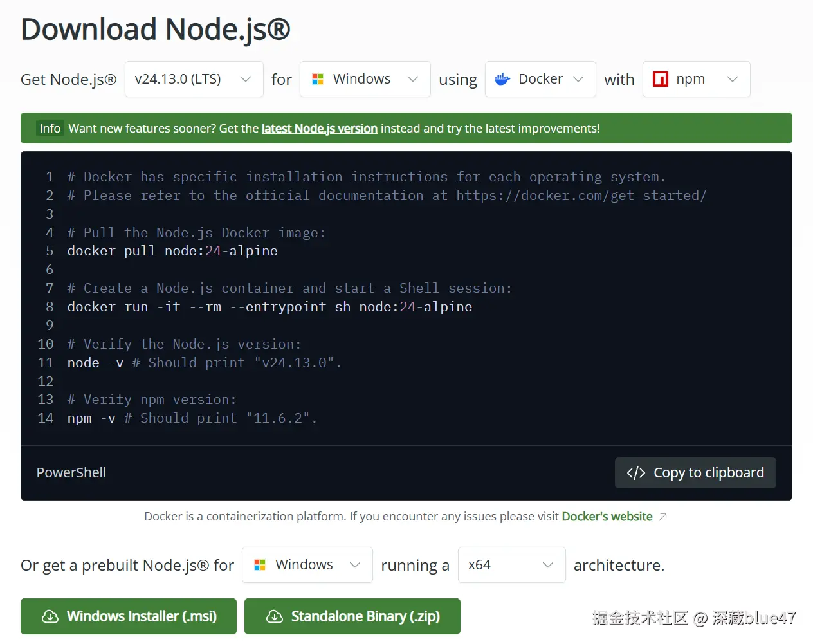
Task: Click the latest Node.js version link
Action: click(319, 128)
